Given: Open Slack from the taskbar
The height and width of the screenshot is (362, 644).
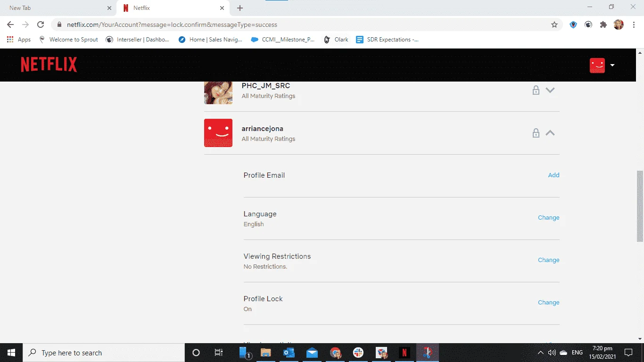Looking at the screenshot, I should pos(358,353).
